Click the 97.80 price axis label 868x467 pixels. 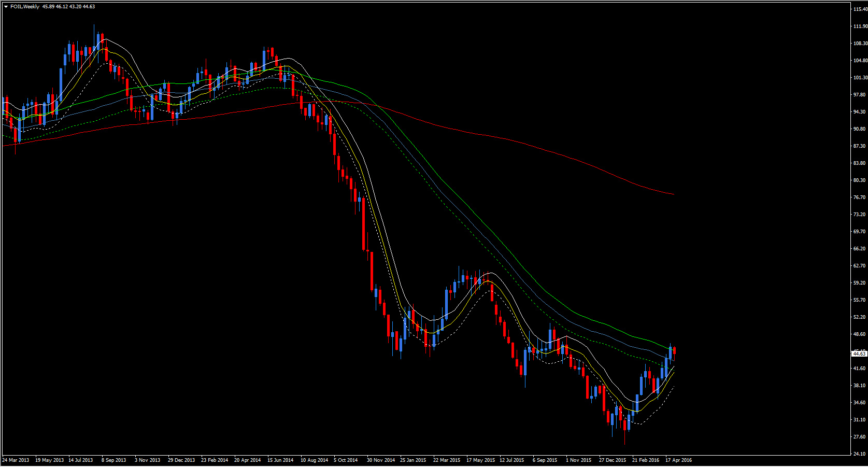point(860,95)
